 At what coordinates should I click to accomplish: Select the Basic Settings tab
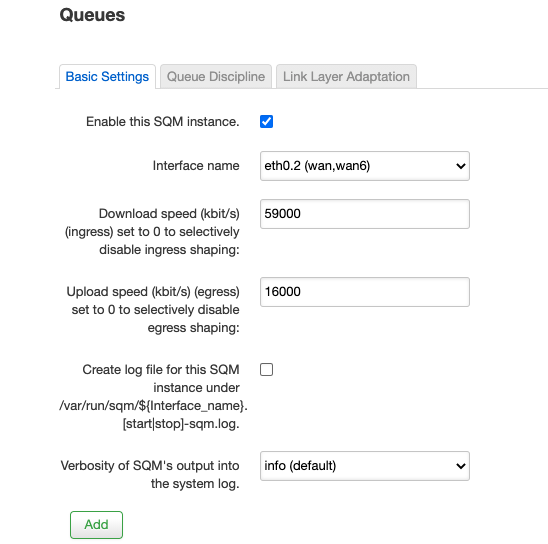pos(107,77)
